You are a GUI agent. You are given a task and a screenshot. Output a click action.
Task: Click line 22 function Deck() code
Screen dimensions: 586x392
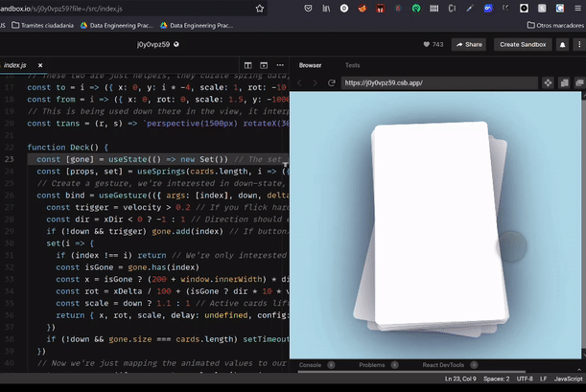coord(68,147)
